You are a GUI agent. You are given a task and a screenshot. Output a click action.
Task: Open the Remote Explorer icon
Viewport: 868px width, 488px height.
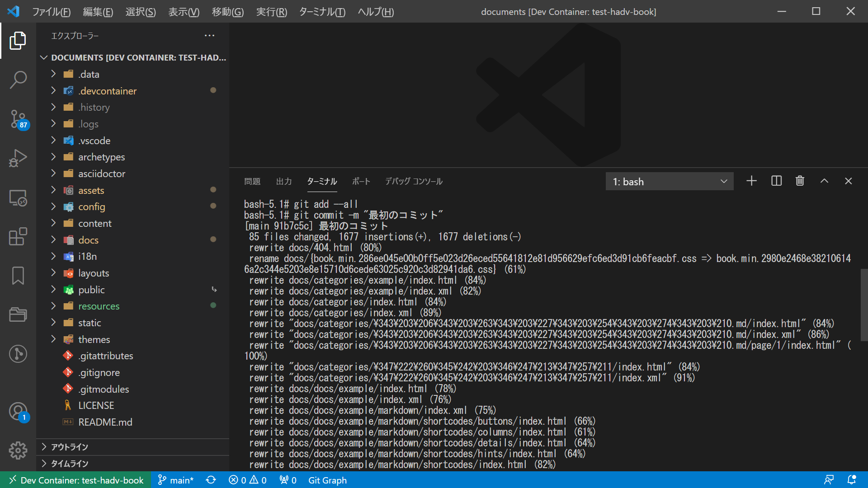coord(18,197)
